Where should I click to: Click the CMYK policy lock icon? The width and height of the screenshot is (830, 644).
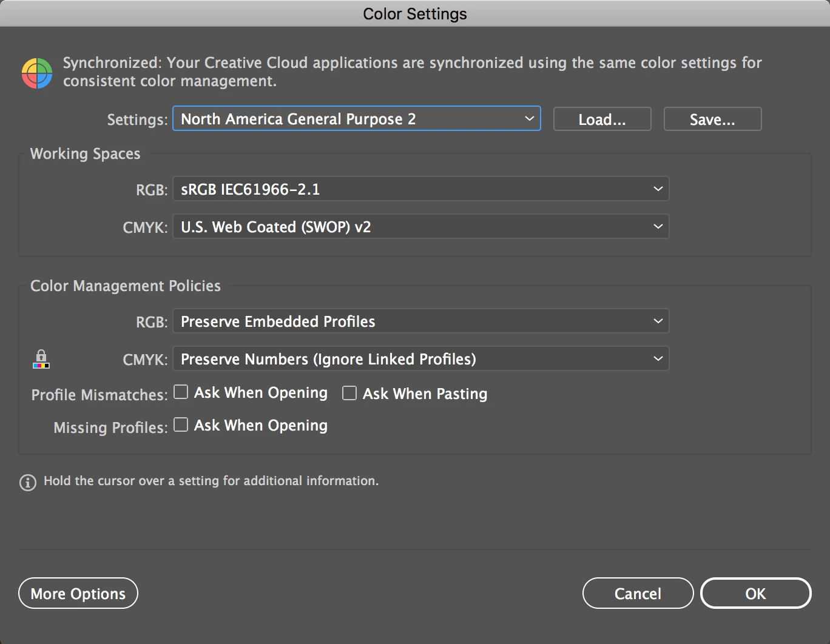click(x=41, y=359)
